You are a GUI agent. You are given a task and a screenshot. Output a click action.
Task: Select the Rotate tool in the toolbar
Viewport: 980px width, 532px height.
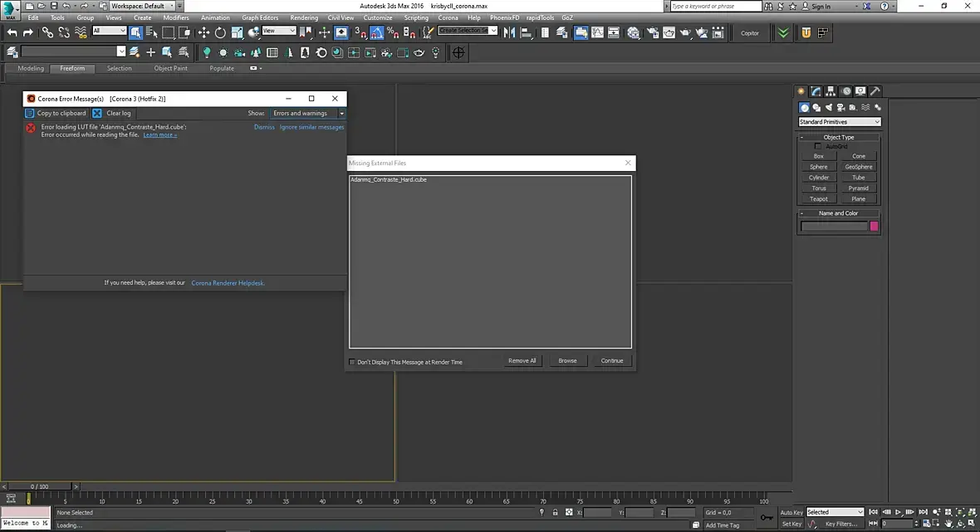coord(220,32)
